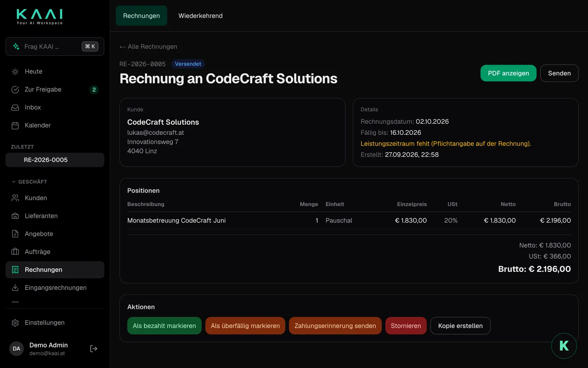Click position Monatsbetreuung CodeCraft Juni
This screenshot has height=368, width=588.
(x=176, y=220)
